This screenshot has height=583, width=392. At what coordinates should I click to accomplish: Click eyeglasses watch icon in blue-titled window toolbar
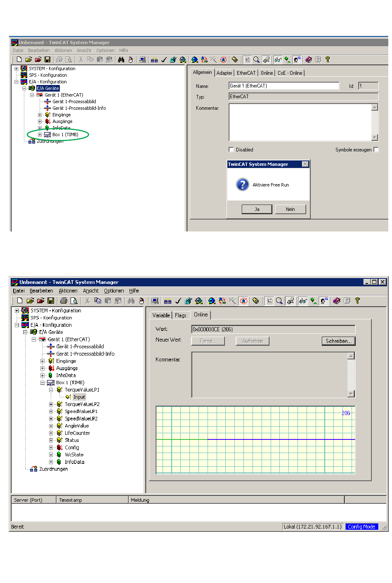303,301
